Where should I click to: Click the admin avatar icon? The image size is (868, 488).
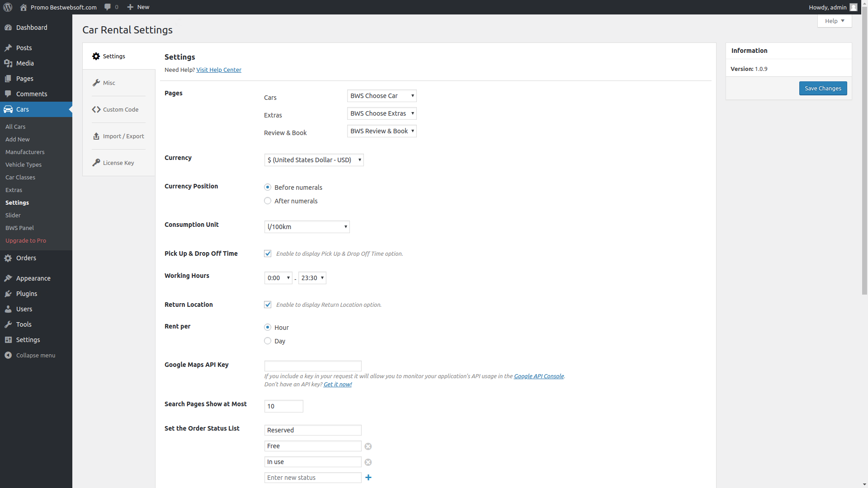(854, 7)
